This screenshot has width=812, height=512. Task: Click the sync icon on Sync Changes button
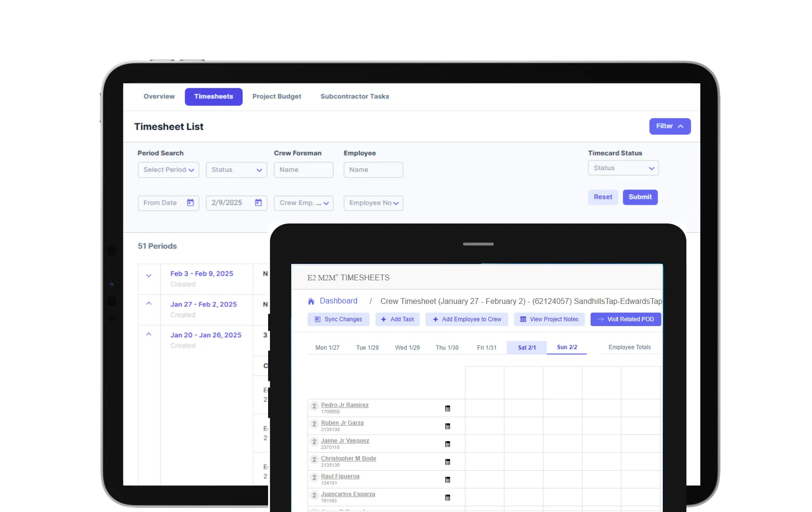[317, 319]
